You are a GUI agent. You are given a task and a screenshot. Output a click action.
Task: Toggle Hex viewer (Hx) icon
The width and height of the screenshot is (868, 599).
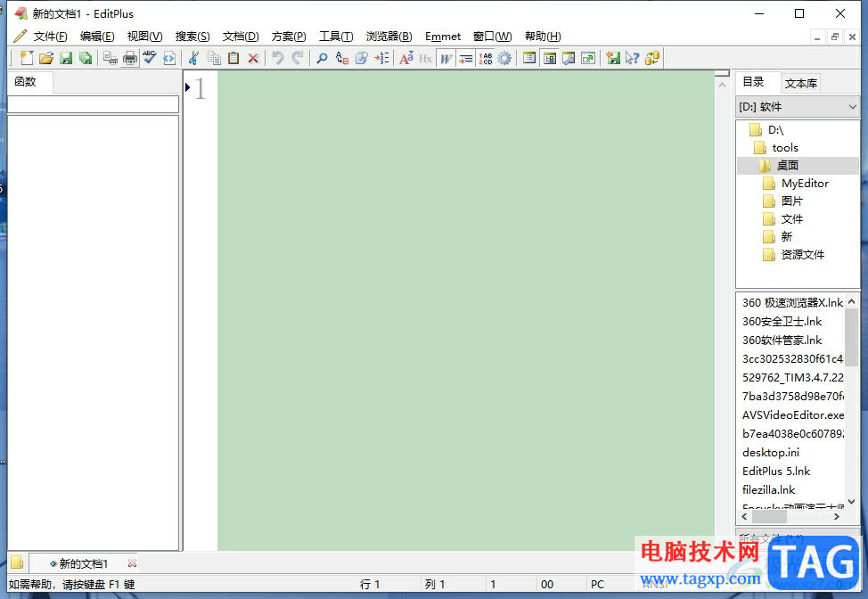[425, 58]
